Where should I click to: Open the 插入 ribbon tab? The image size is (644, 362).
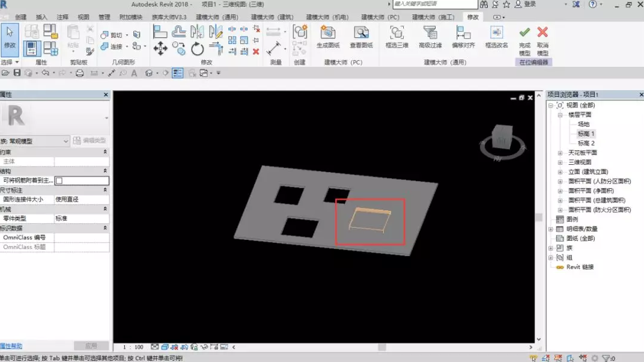click(x=41, y=17)
